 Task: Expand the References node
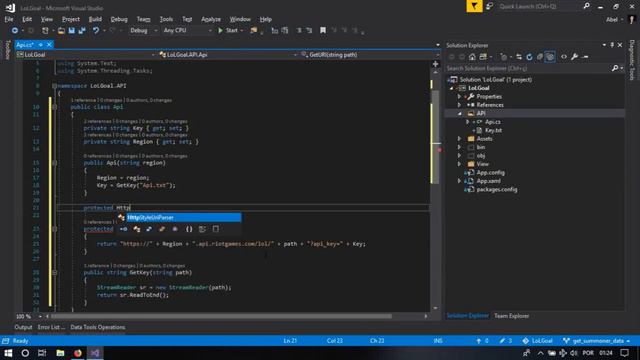pyautogui.click(x=459, y=105)
